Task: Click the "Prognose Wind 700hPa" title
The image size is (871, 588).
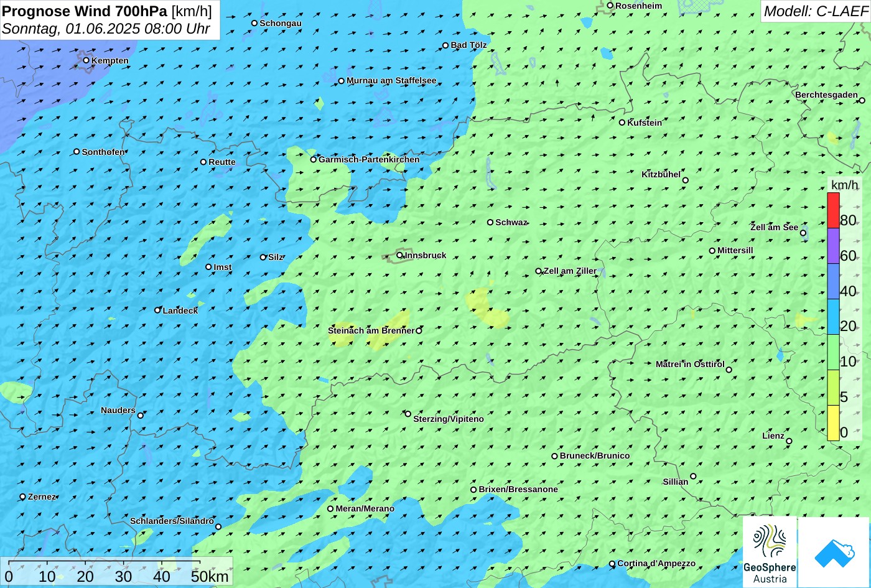Action: click(85, 11)
